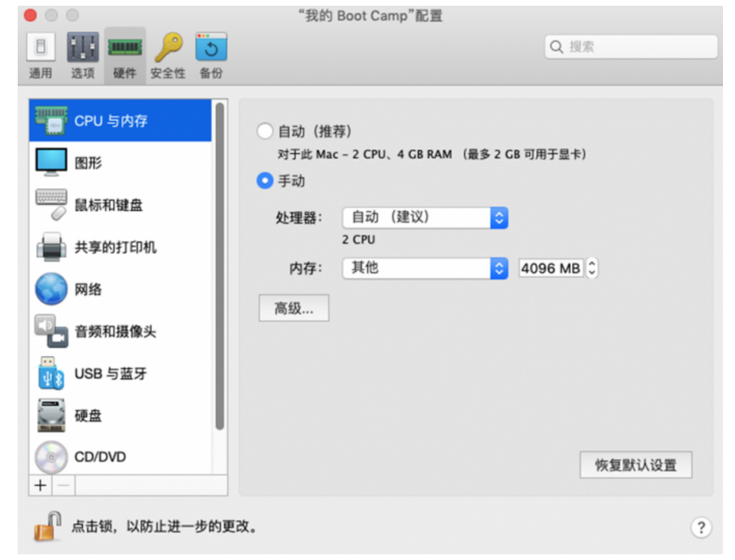
Task: Remove device with the minus button
Action: coord(63,486)
